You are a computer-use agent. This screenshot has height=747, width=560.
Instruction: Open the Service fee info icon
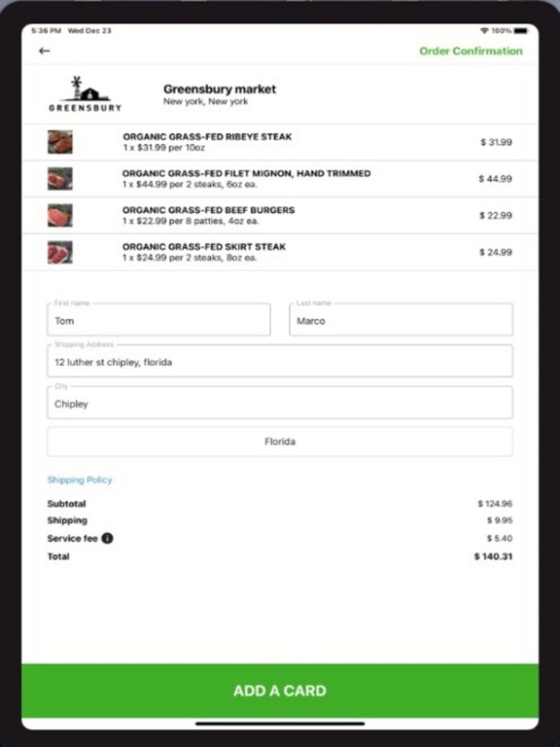[x=108, y=538]
